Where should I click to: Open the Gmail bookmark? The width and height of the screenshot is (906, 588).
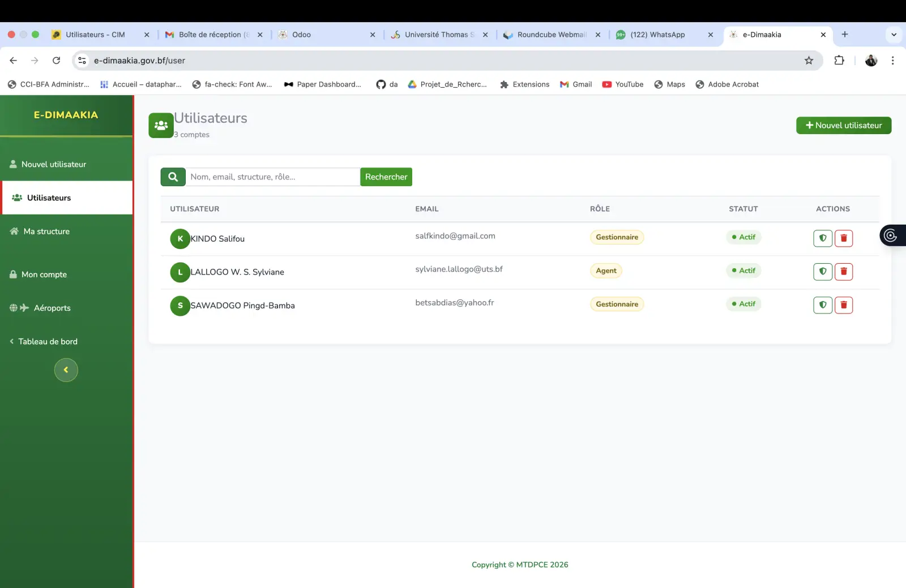click(576, 84)
